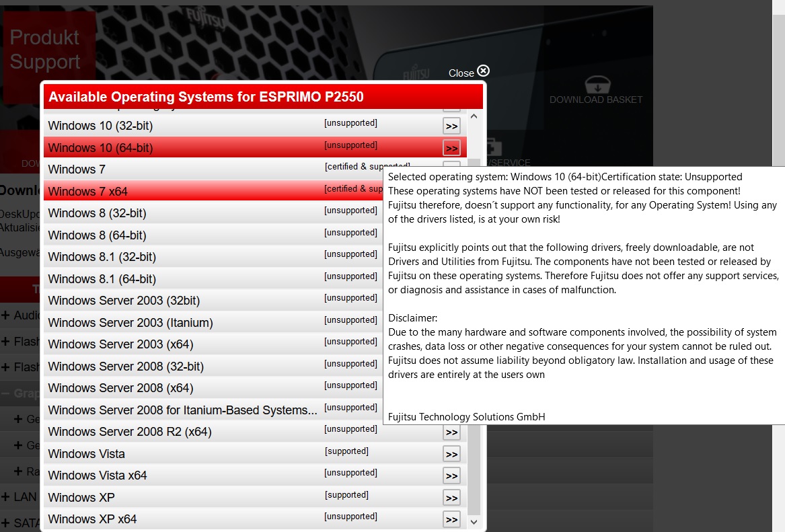Collapse the Graphics category with the minus sign

click(x=5, y=393)
